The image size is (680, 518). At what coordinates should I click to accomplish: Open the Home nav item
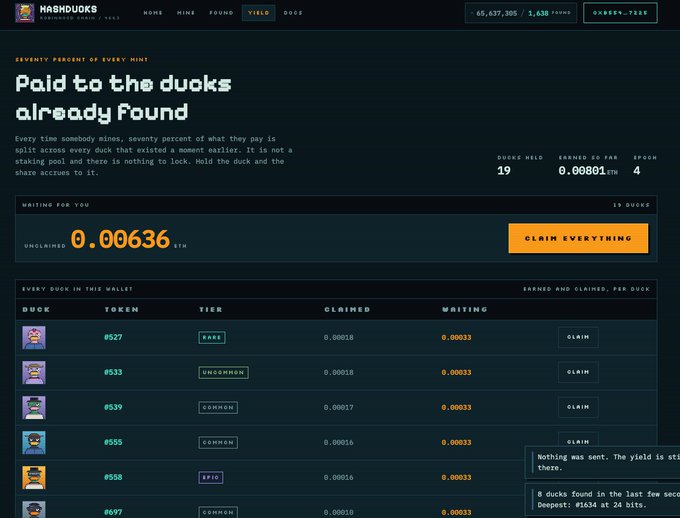tap(153, 13)
